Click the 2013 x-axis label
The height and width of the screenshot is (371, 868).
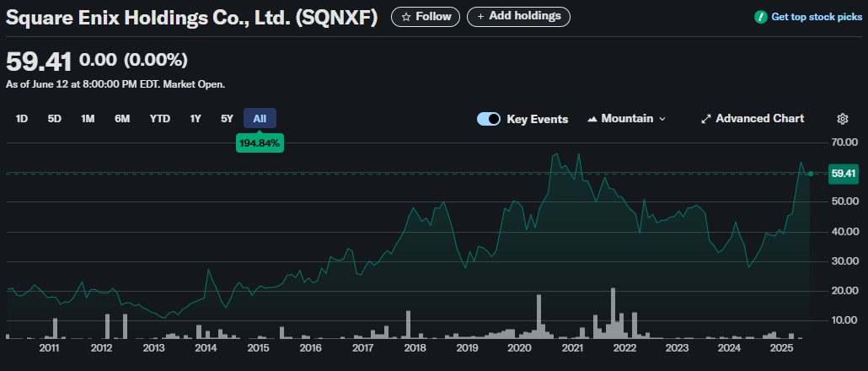coord(154,348)
